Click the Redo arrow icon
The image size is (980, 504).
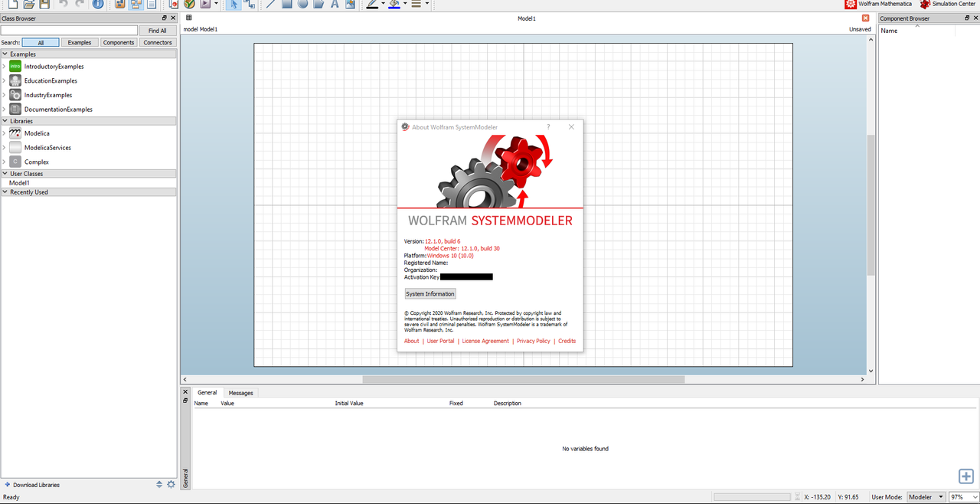[80, 4]
